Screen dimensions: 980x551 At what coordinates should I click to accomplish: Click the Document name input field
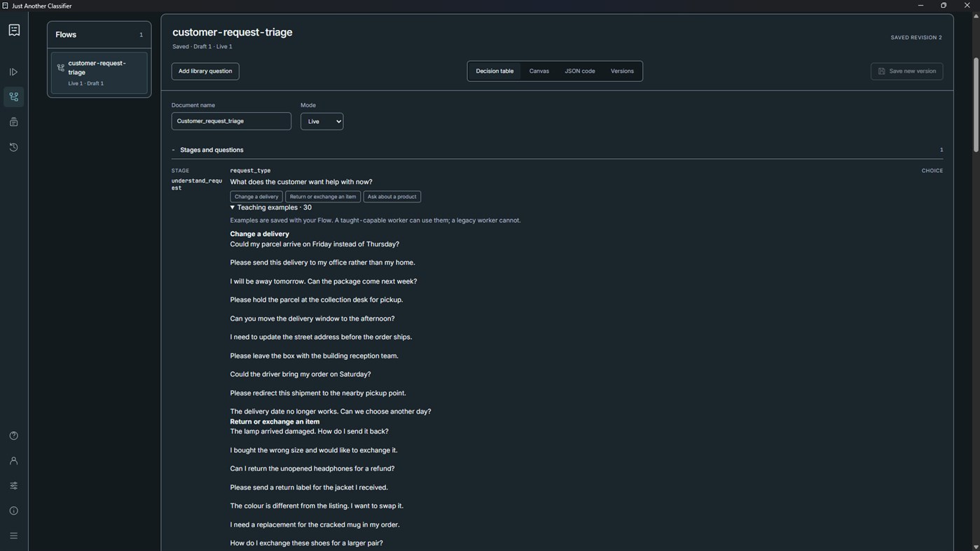[231, 121]
